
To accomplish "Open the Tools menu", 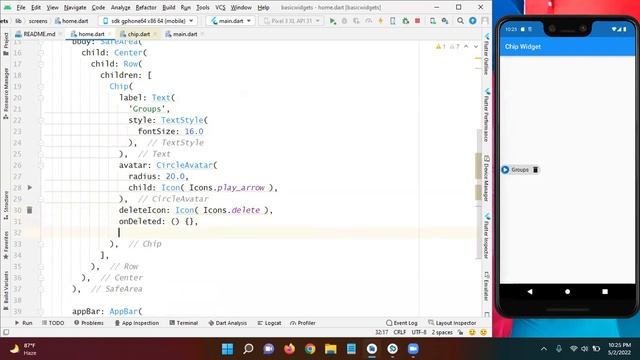I will coord(202,7).
